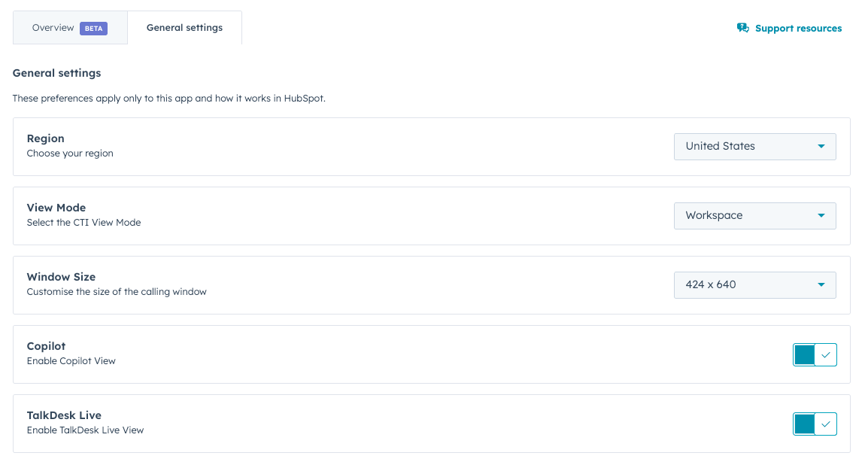Viewport: 868px width, 471px height.
Task: Open the View Mode dropdown showing Workspace
Action: [x=754, y=215]
